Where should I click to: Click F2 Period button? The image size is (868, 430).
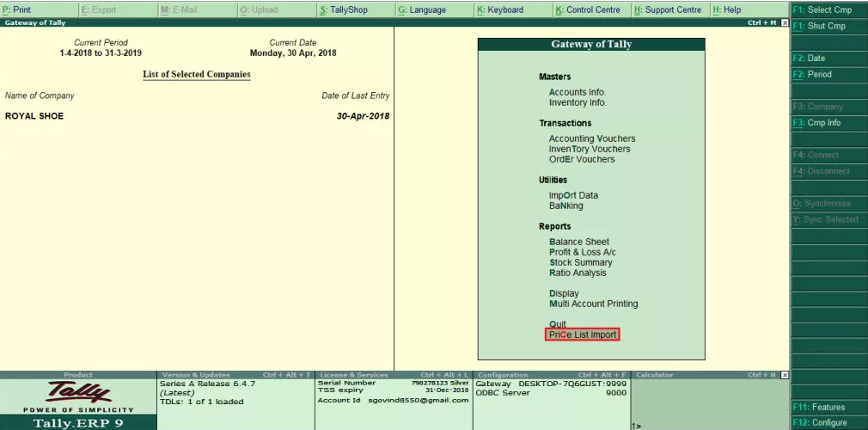tap(829, 74)
